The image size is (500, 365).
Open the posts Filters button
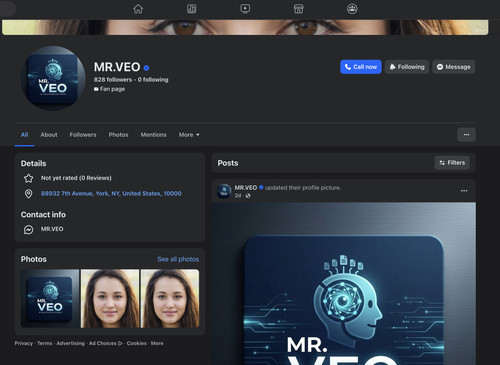tap(452, 163)
